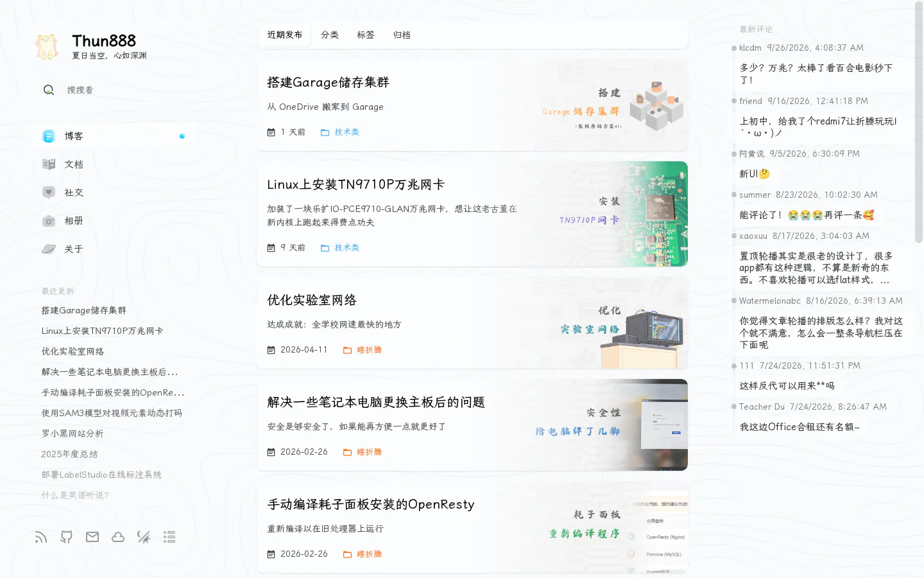Click the 文档 book icon
This screenshot has width=924, height=578.
click(x=49, y=164)
